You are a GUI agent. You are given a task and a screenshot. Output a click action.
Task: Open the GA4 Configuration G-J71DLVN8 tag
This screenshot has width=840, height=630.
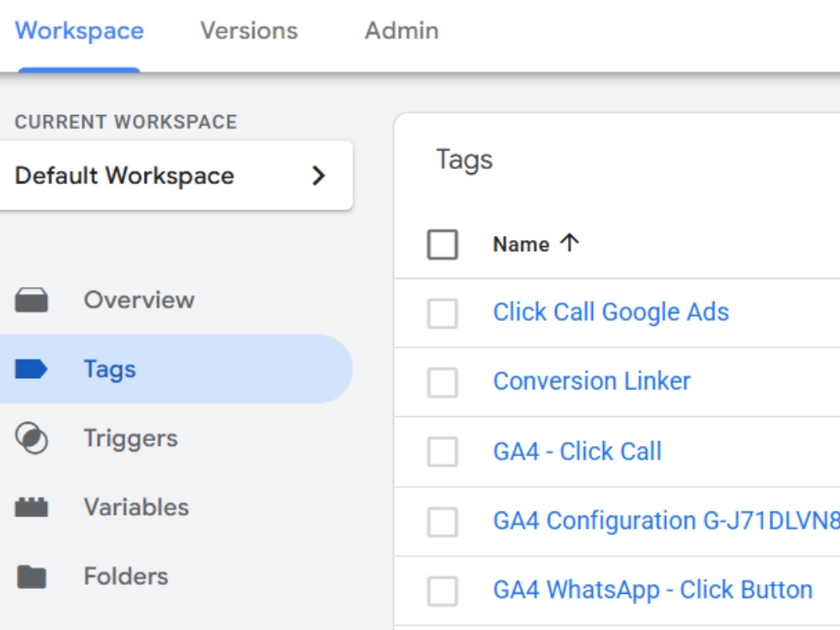point(666,521)
